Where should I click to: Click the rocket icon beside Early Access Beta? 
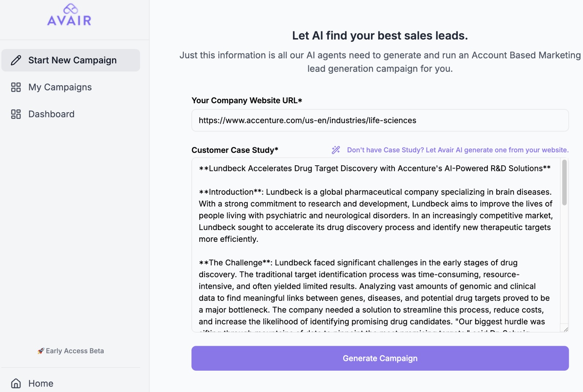(x=41, y=351)
